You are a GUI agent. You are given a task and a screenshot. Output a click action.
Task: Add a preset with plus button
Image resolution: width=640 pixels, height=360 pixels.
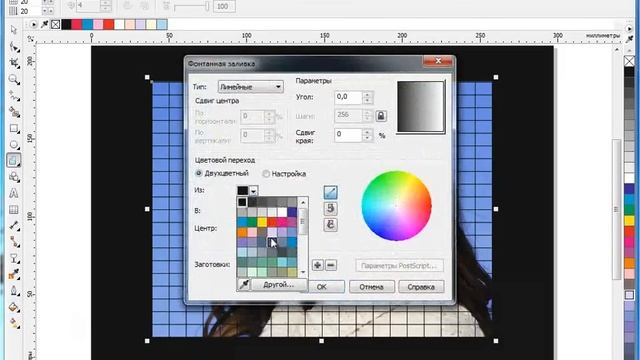[x=317, y=265]
